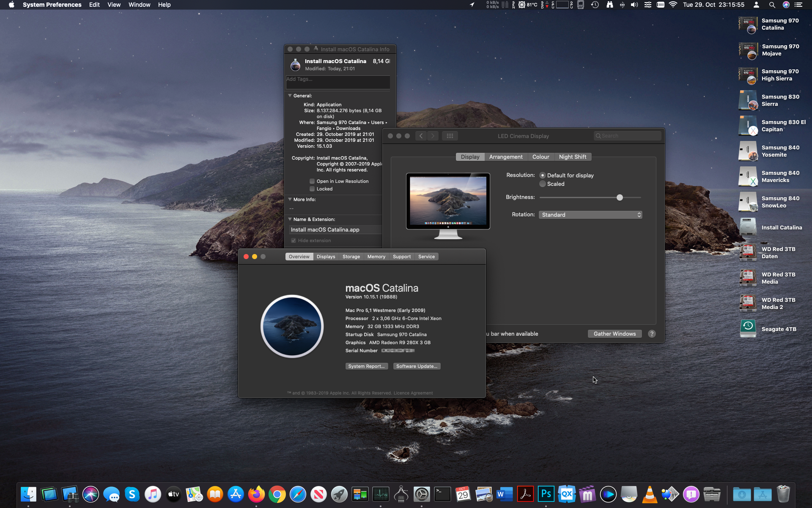Open the Edit menu in menu bar
Screen dimensions: 812x508
tap(94, 5)
